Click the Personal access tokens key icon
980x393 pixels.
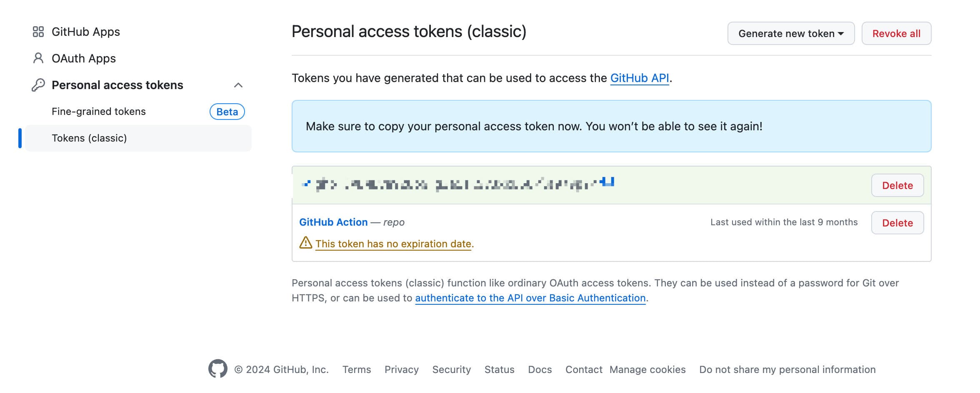tap(38, 85)
